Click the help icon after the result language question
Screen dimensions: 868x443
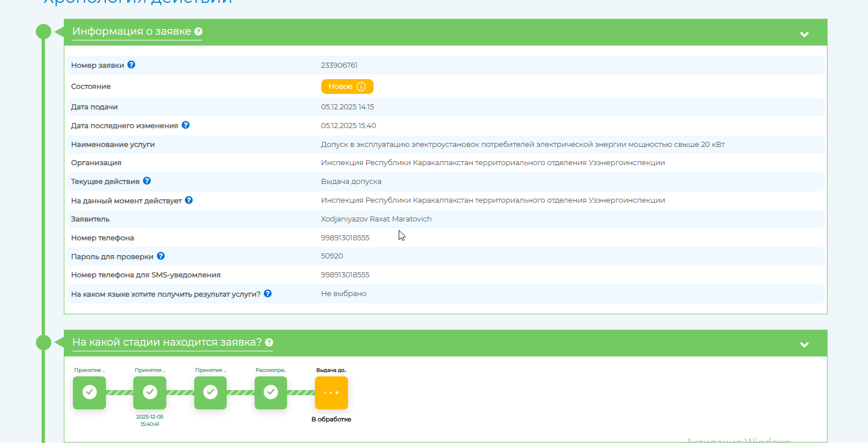click(x=268, y=294)
